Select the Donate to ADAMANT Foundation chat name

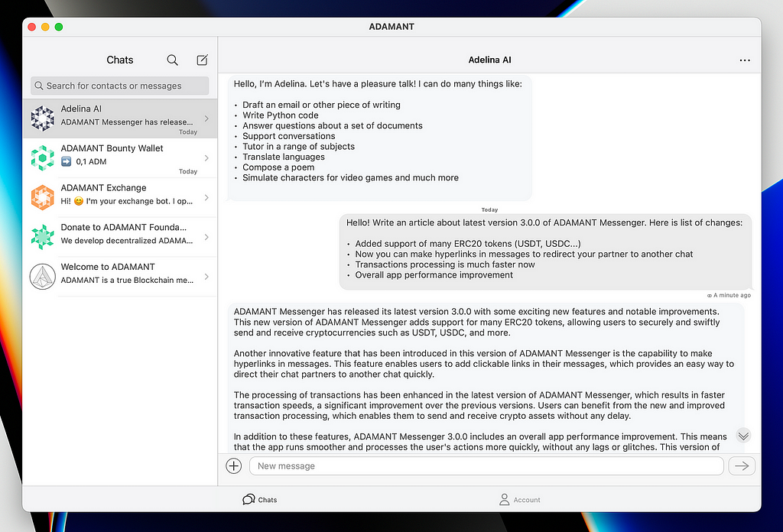[x=123, y=227]
